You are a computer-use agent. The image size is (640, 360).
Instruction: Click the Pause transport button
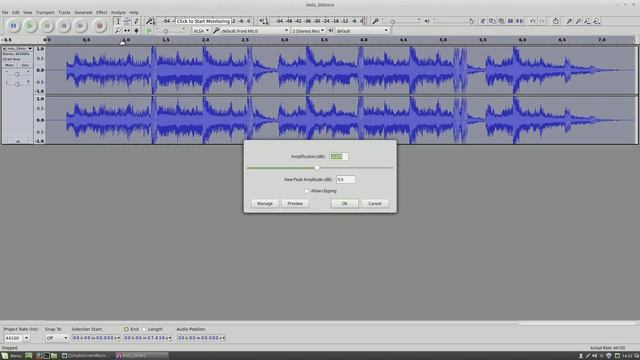(x=13, y=26)
